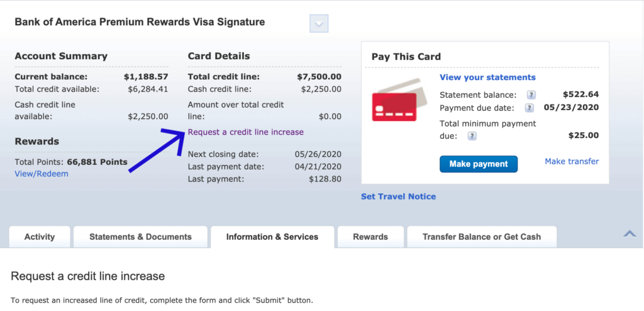The width and height of the screenshot is (644, 311).
Task: Select the Information & Services tab
Action: pyautogui.click(x=272, y=237)
